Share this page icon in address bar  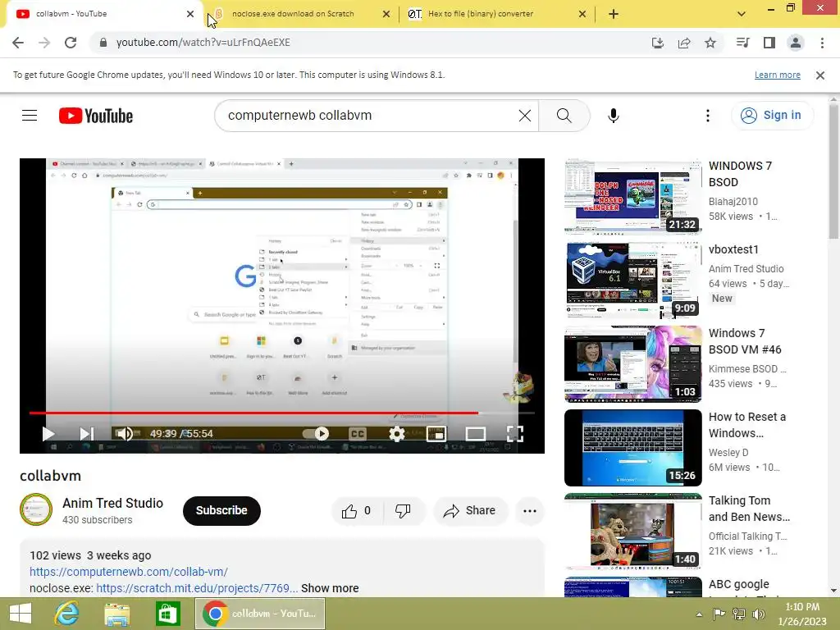pos(684,43)
